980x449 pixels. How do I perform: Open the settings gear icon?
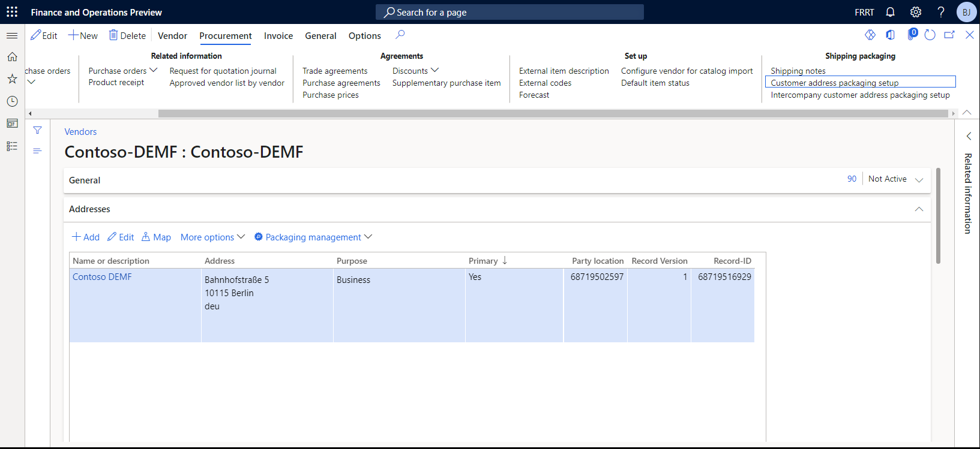click(x=916, y=12)
